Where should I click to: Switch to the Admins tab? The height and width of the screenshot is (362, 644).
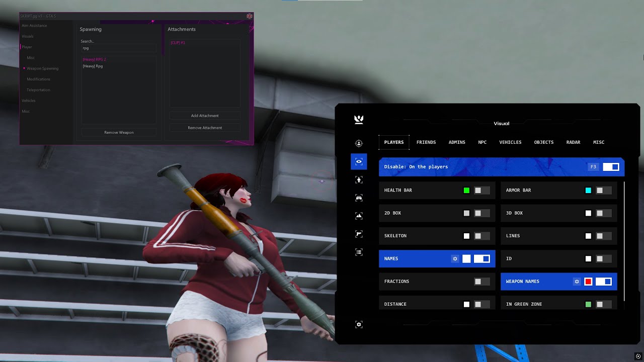pyautogui.click(x=457, y=142)
